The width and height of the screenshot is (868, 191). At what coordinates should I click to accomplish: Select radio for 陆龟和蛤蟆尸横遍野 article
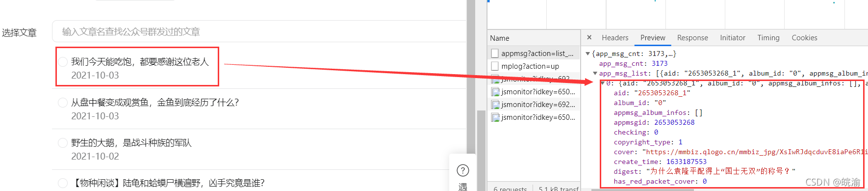(63, 183)
